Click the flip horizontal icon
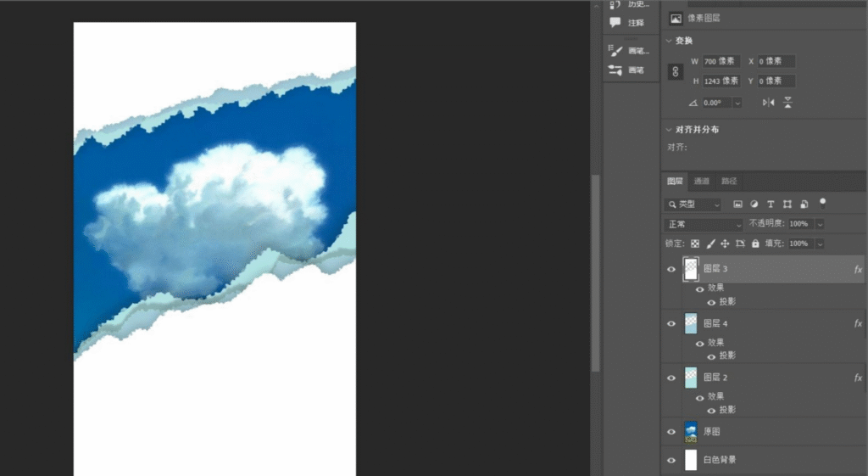 tap(768, 103)
